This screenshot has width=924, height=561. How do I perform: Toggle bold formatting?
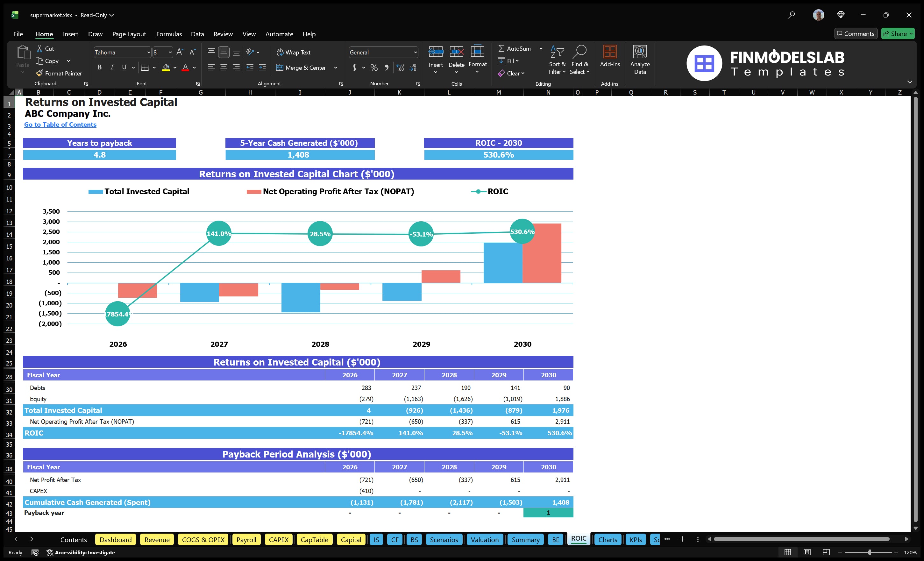pos(99,67)
